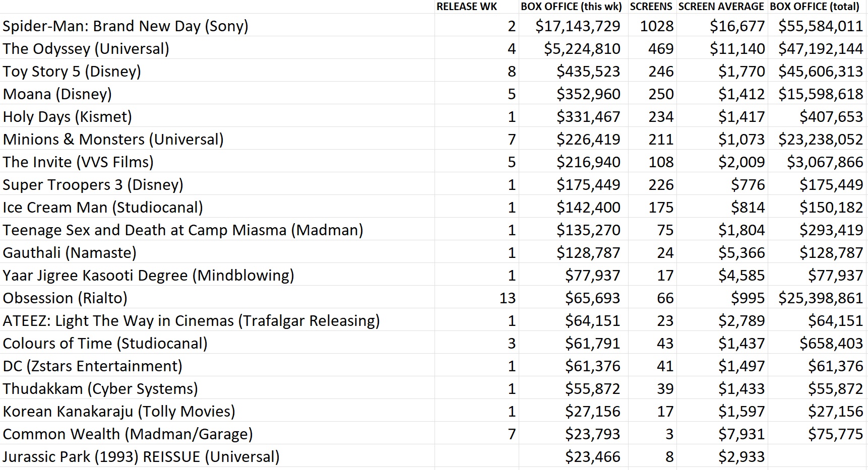
Task: Select Yaar Jigree's screen average $4,585
Action: click(x=741, y=276)
